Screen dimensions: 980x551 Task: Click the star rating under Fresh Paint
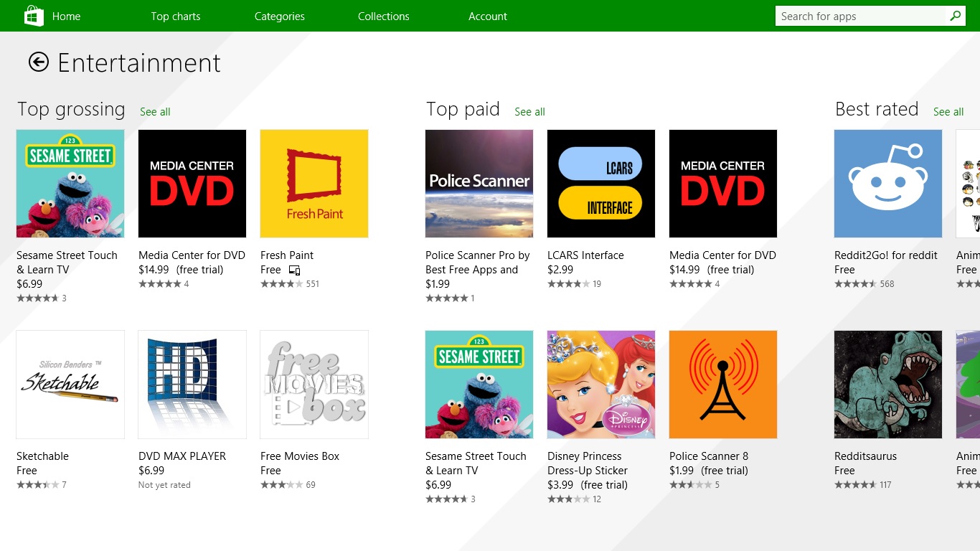pyautogui.click(x=281, y=284)
